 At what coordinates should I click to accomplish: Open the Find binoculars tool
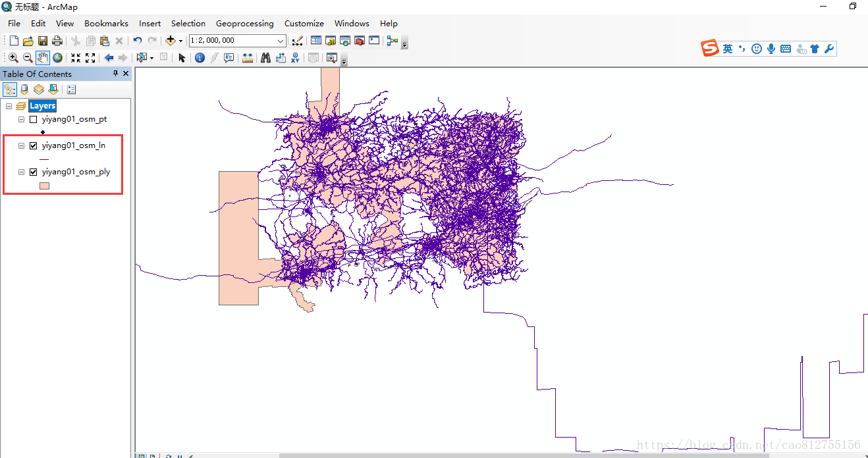point(265,58)
